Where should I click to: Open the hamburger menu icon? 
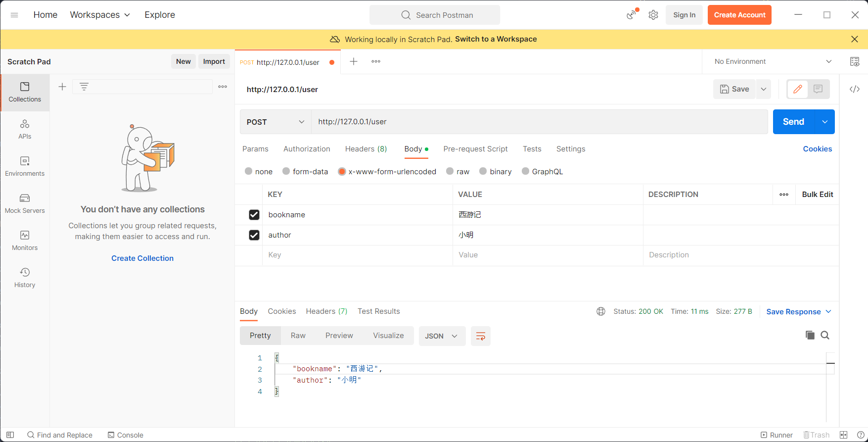pyautogui.click(x=14, y=15)
